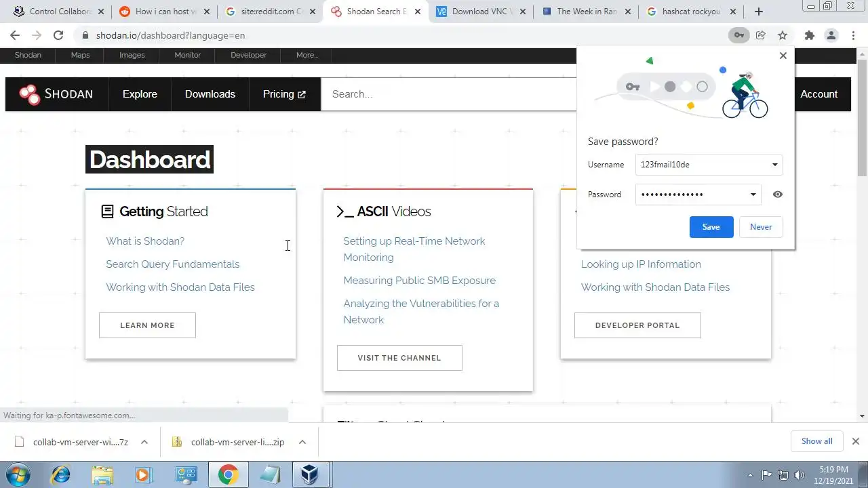This screenshot has height=488, width=868.
Task: Show all downloads
Action: [x=816, y=441]
